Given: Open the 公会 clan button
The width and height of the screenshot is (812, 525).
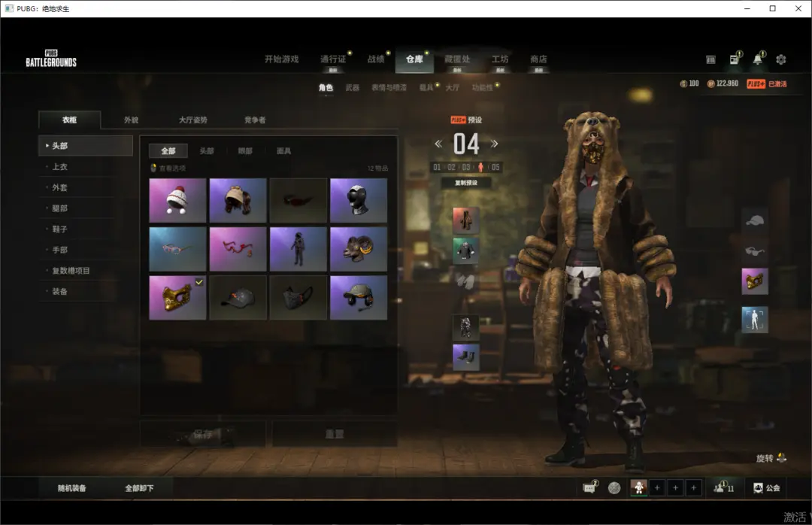Looking at the screenshot, I should tap(767, 487).
